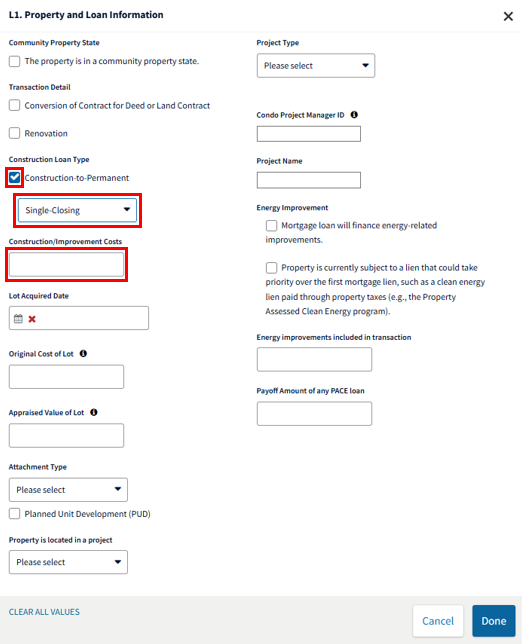Enable Conversion of Contract for Deed checkbox

[x=14, y=105]
